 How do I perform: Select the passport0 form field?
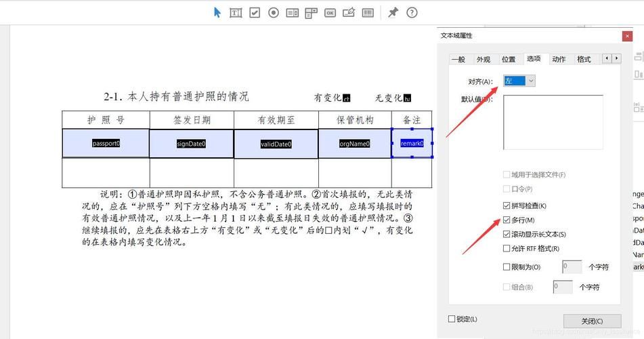point(106,143)
